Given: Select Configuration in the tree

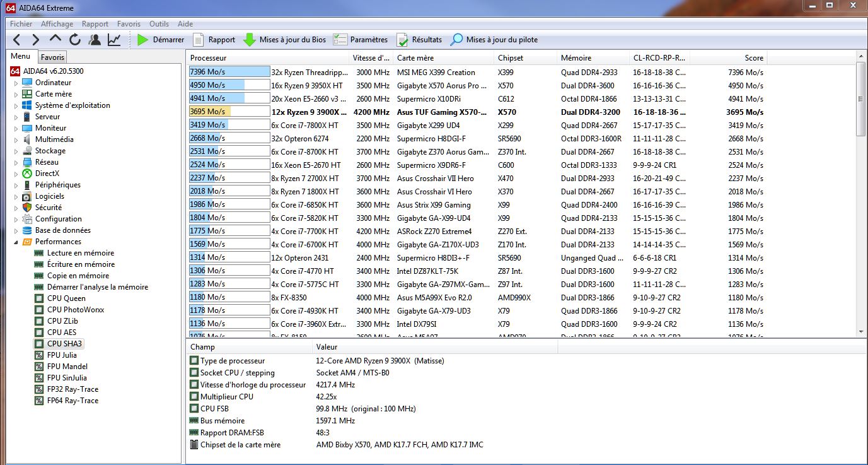Looking at the screenshot, I should tap(59, 219).
